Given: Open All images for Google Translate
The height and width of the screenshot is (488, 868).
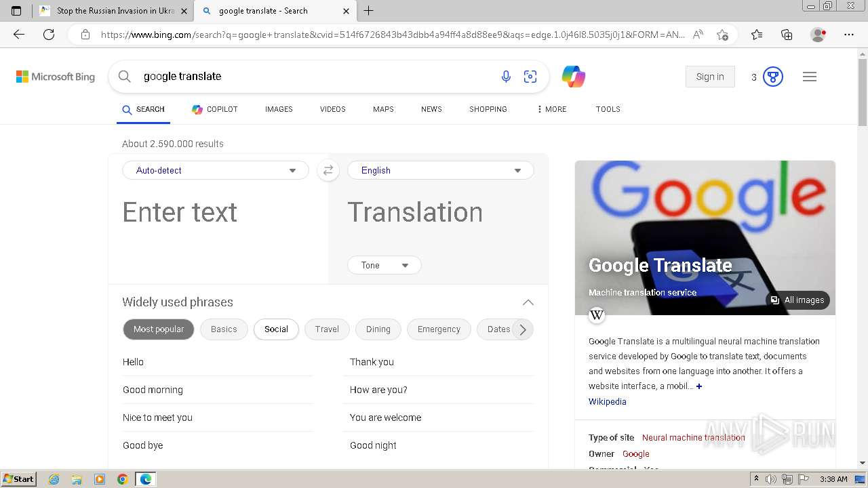Looking at the screenshot, I should (797, 300).
